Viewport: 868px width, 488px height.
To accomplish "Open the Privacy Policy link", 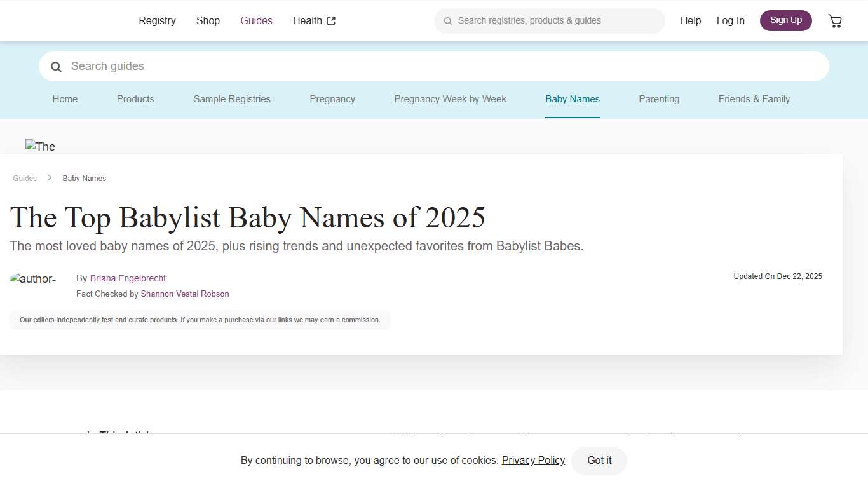I will pyautogui.click(x=533, y=460).
